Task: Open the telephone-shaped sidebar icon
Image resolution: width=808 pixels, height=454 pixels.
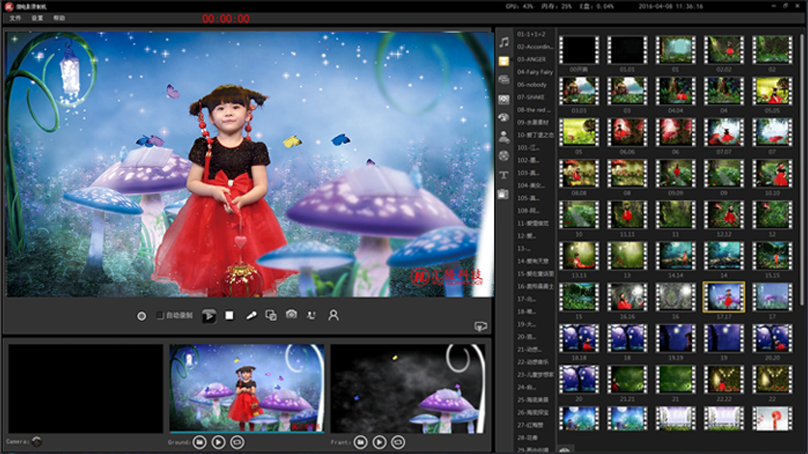Action: coord(504,117)
